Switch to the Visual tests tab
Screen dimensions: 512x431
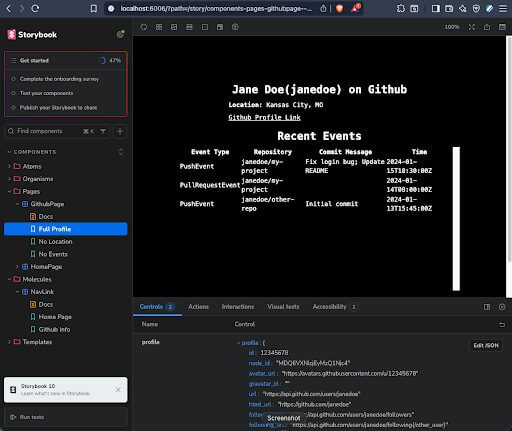(x=283, y=307)
